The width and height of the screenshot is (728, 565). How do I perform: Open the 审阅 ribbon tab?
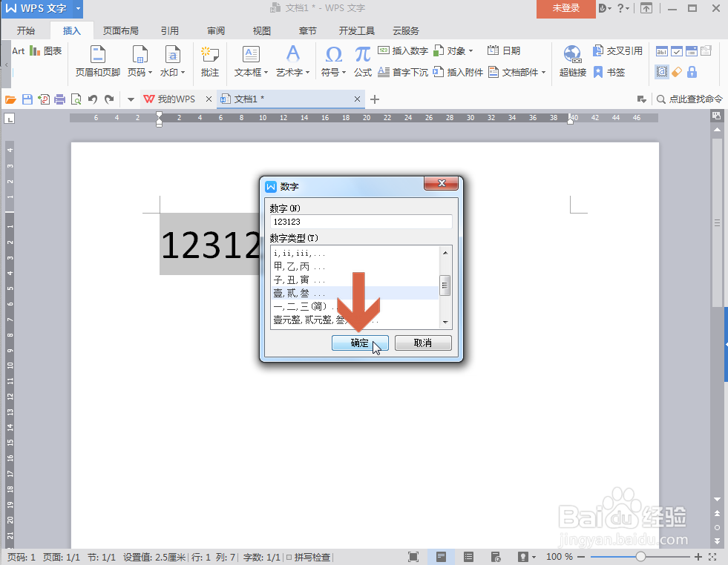216,30
